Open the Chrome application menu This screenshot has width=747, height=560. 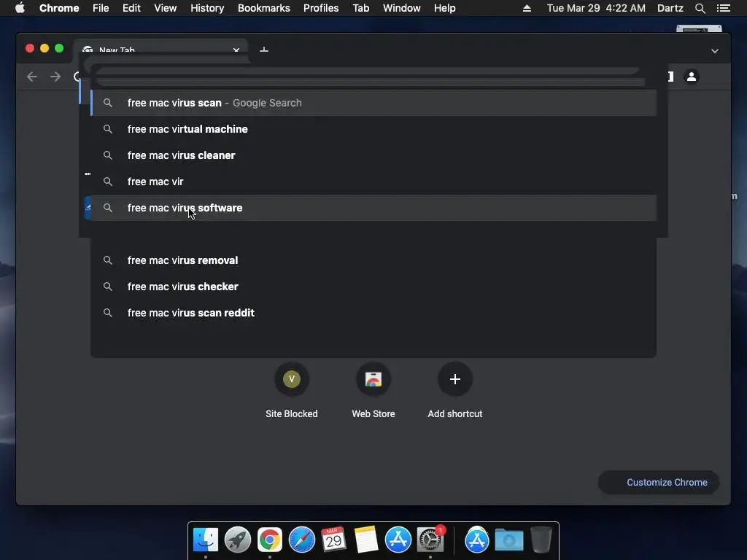59,8
